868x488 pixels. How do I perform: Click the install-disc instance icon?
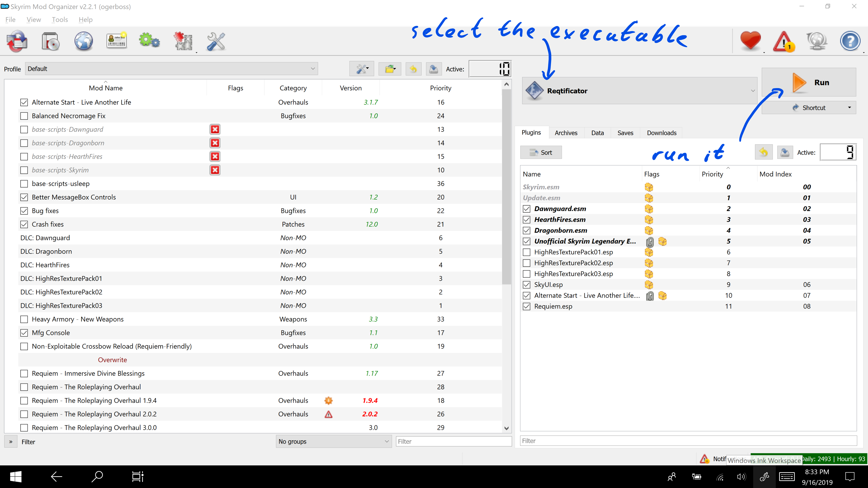50,41
